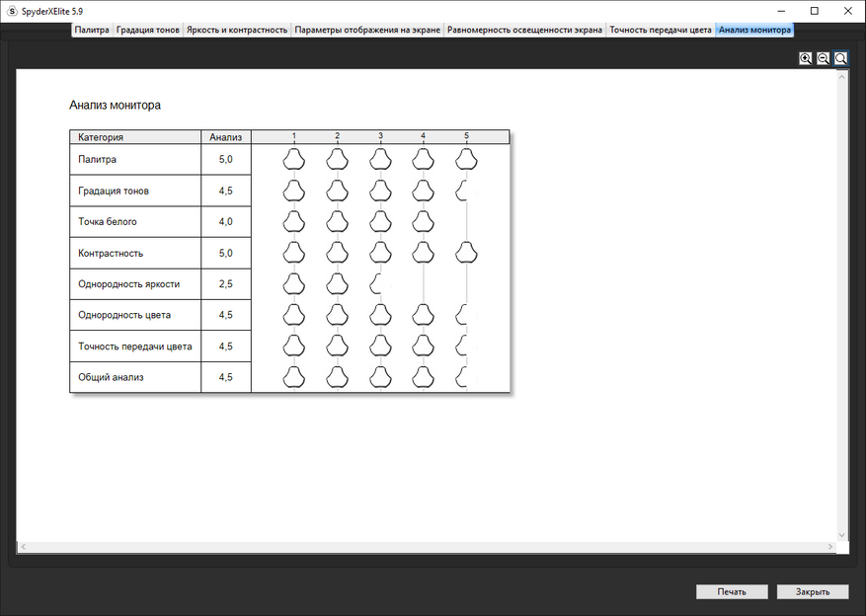Click the first rating icon in Контрастность row
This screenshot has width=866, height=616.
click(294, 253)
